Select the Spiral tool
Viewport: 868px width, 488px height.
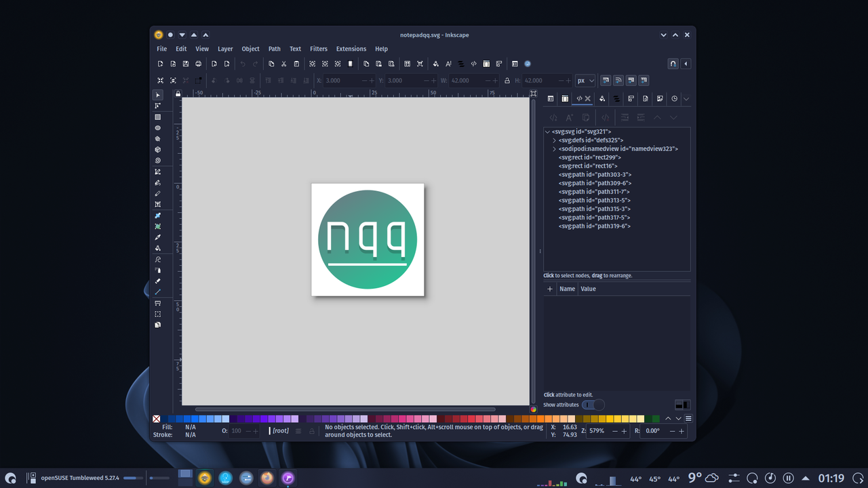(158, 161)
